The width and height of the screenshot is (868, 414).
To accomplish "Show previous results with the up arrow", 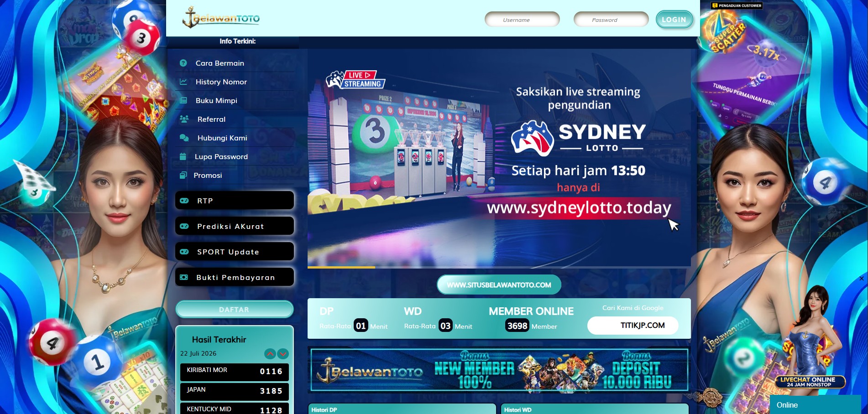I will (270, 354).
